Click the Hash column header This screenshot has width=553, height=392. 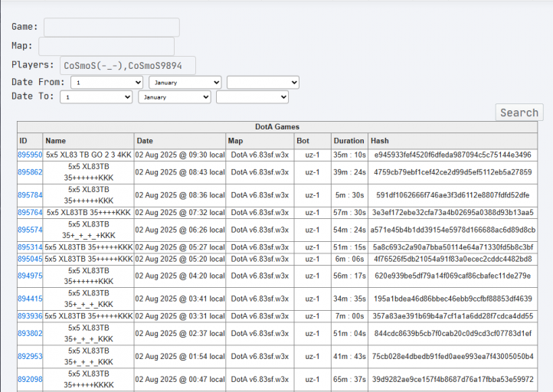pyautogui.click(x=453, y=141)
